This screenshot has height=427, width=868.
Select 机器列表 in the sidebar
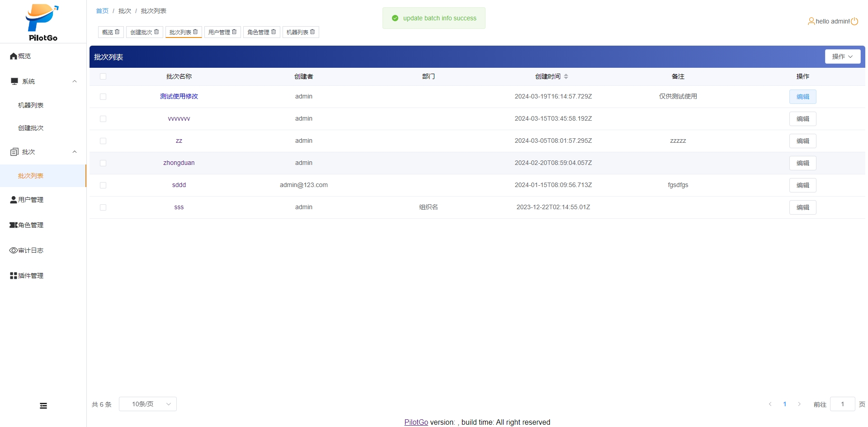31,105
